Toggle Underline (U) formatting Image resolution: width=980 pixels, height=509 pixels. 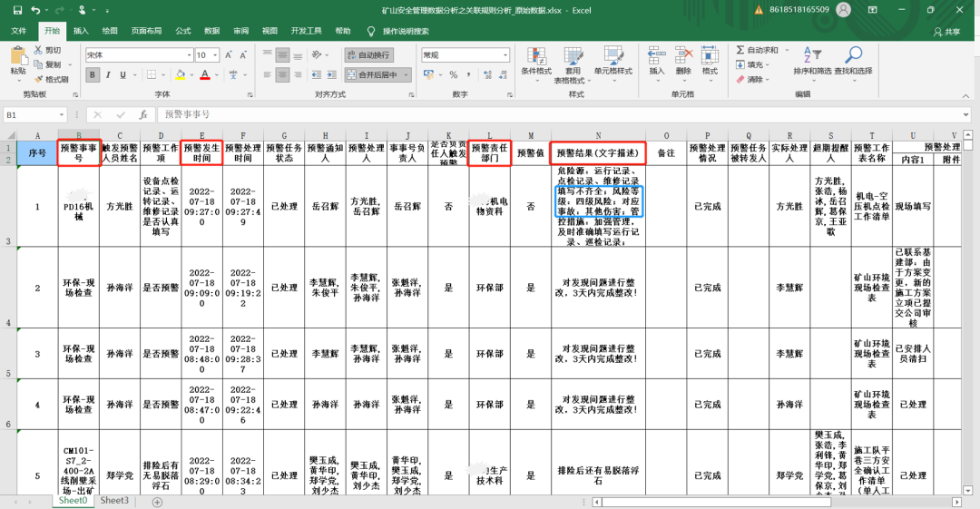click(122, 75)
